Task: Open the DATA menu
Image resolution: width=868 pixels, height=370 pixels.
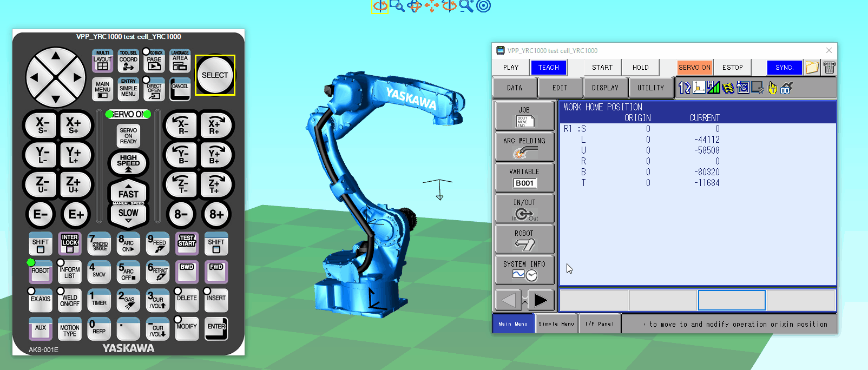Action: point(515,88)
